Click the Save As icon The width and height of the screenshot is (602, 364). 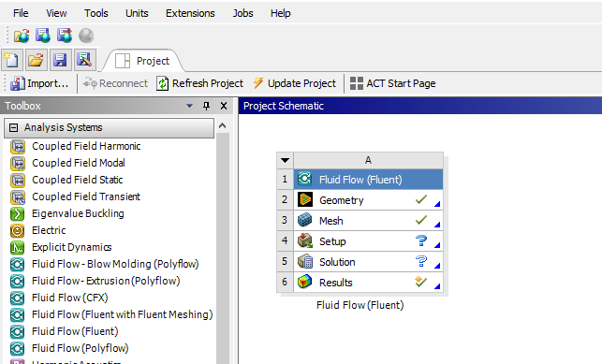[x=84, y=60]
